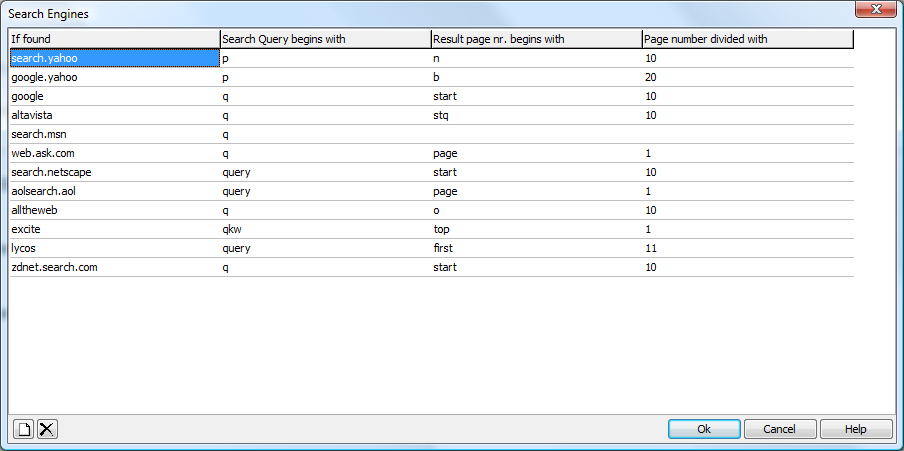
Task: Select the google entry in If found
Action: [115, 96]
